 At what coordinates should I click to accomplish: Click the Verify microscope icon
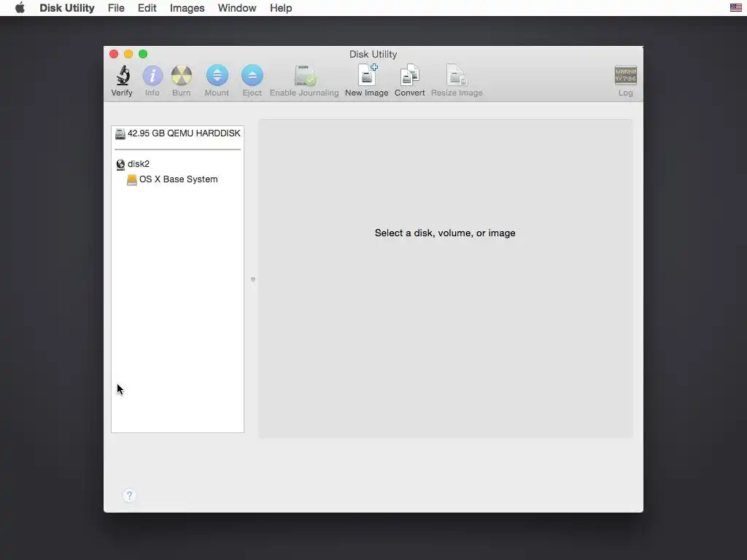pyautogui.click(x=123, y=76)
